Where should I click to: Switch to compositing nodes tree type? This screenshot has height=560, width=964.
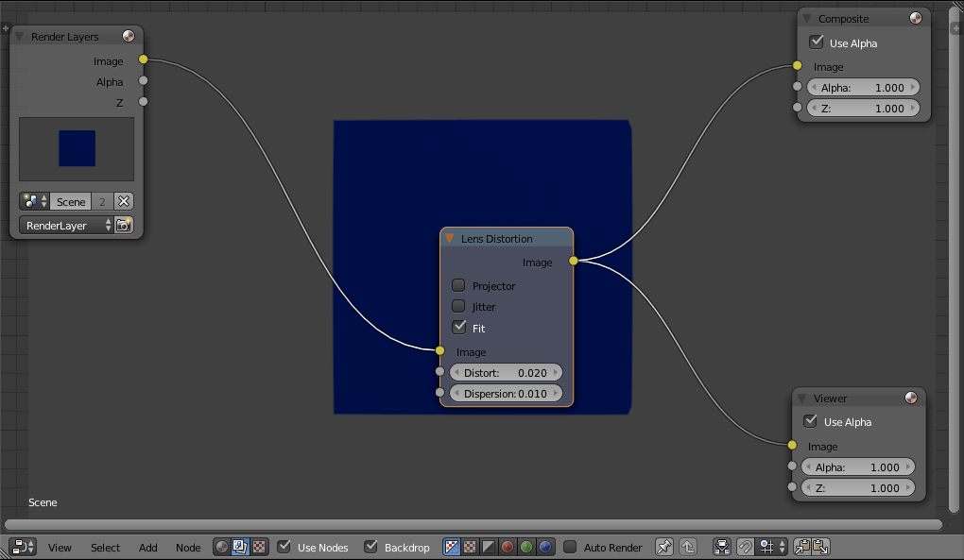coord(240,547)
